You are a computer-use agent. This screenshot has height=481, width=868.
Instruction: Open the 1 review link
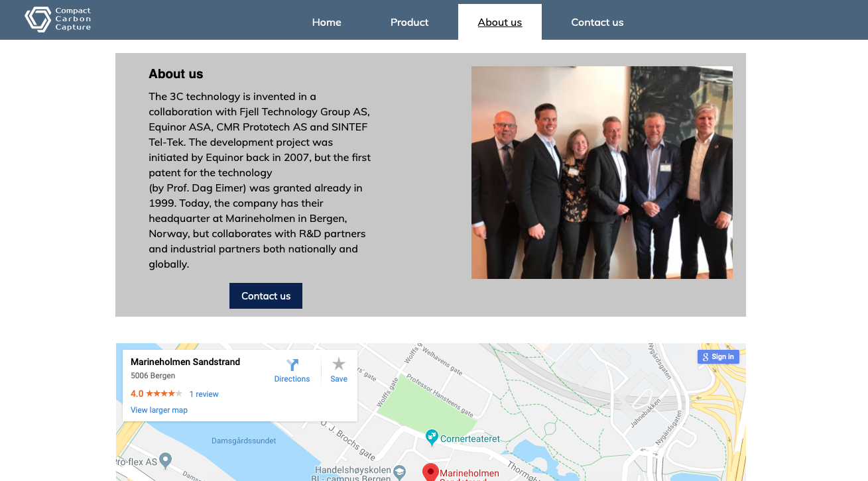(204, 394)
